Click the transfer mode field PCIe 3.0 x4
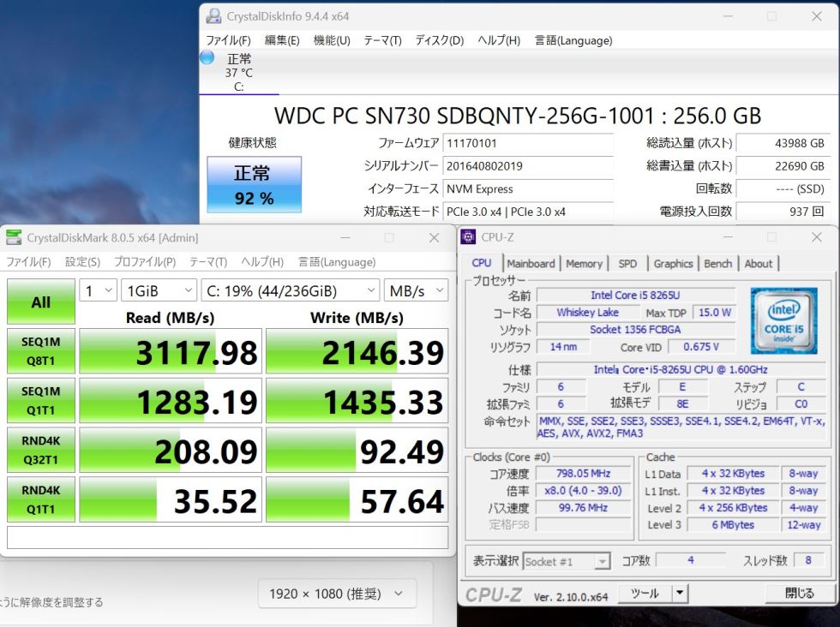This screenshot has height=627, width=840. point(529,212)
